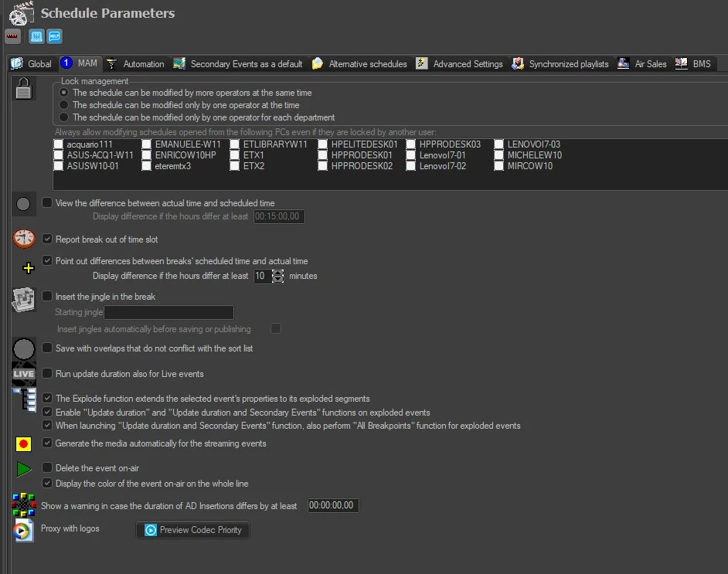Tick the HPPRODESK03 PC checkbox

[x=411, y=144]
